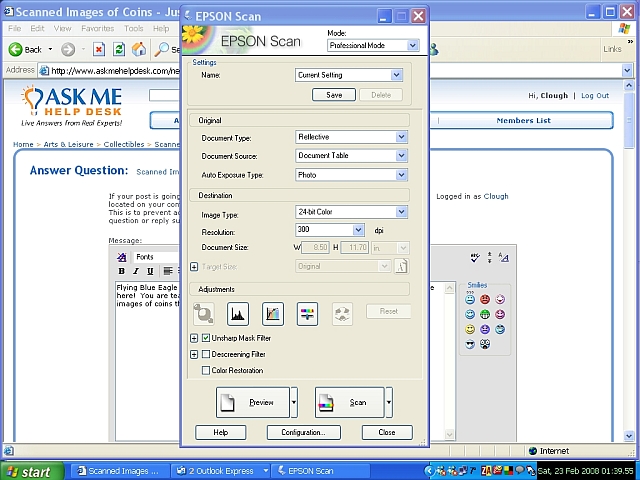Click the align icon in message editor
Viewport: 640px width, 480px height.
point(168,271)
